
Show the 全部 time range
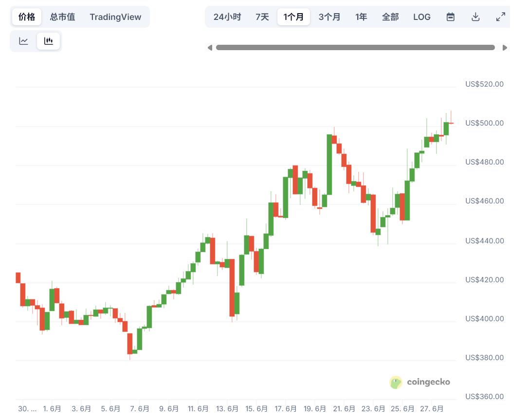pos(390,17)
